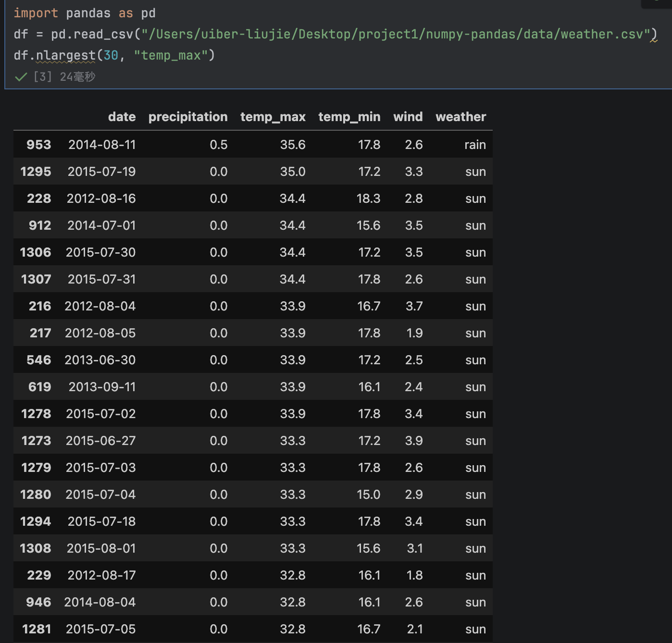Select row index 217
This screenshot has height=643, width=672.
point(40,333)
